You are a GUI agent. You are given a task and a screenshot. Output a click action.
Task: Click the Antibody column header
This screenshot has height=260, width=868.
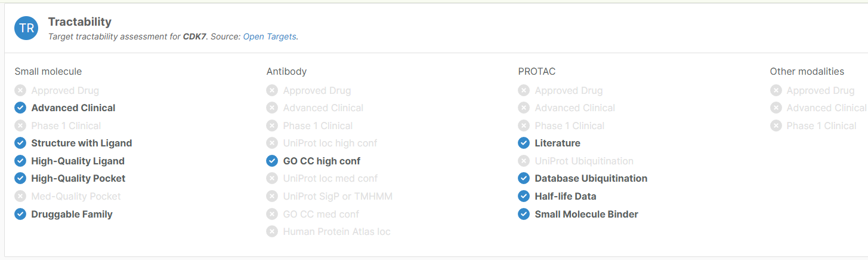[x=286, y=71]
